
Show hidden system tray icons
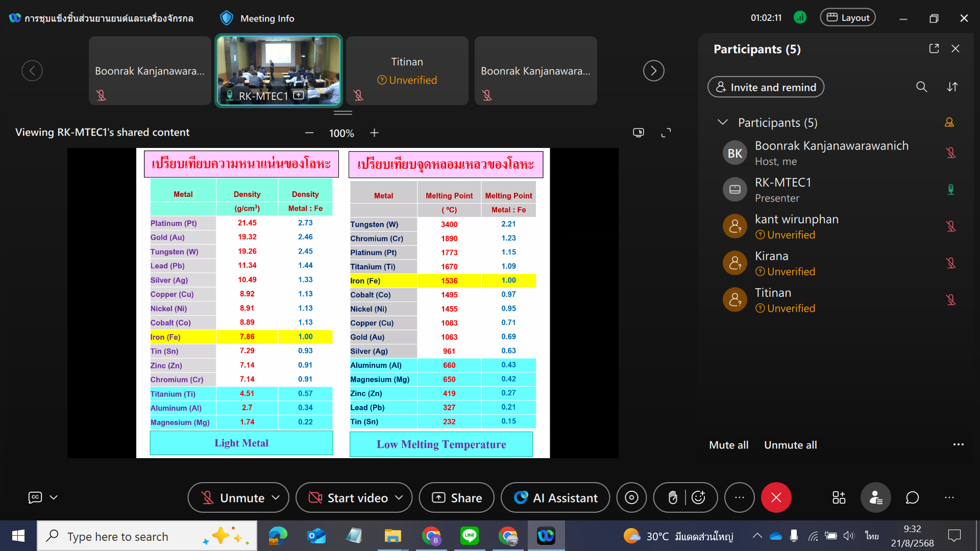tap(757, 536)
